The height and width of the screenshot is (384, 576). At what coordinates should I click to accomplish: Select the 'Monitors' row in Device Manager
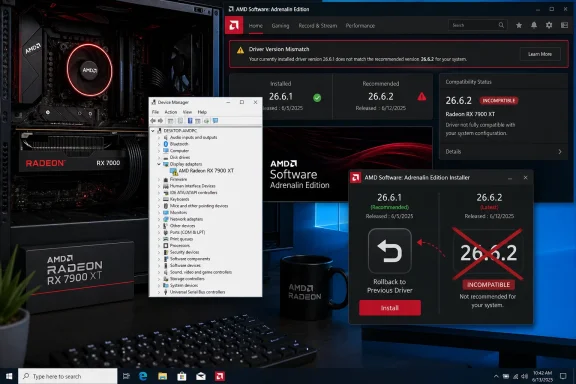coord(175,212)
